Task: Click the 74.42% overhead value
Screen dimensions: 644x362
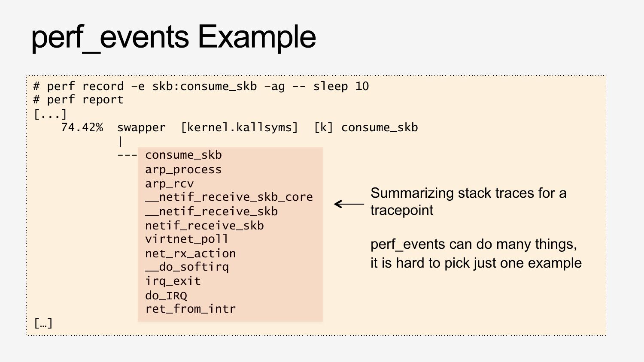Action: 82,127
